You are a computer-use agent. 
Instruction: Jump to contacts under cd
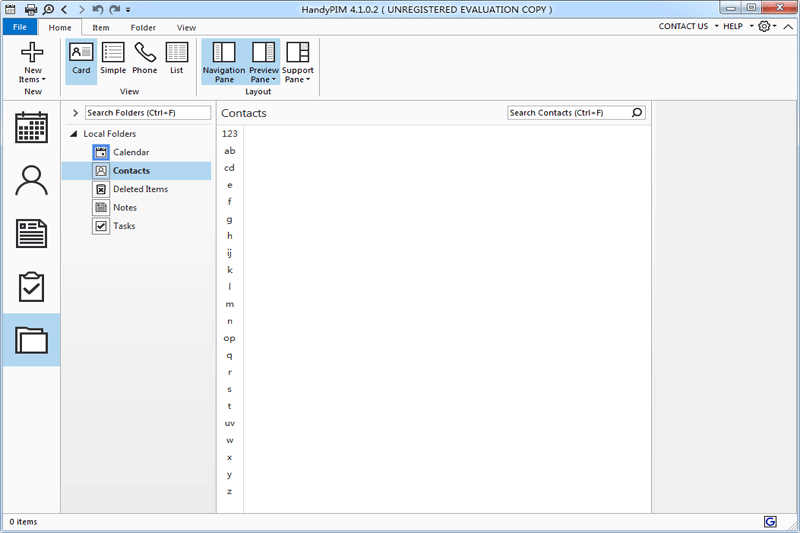tap(230, 168)
